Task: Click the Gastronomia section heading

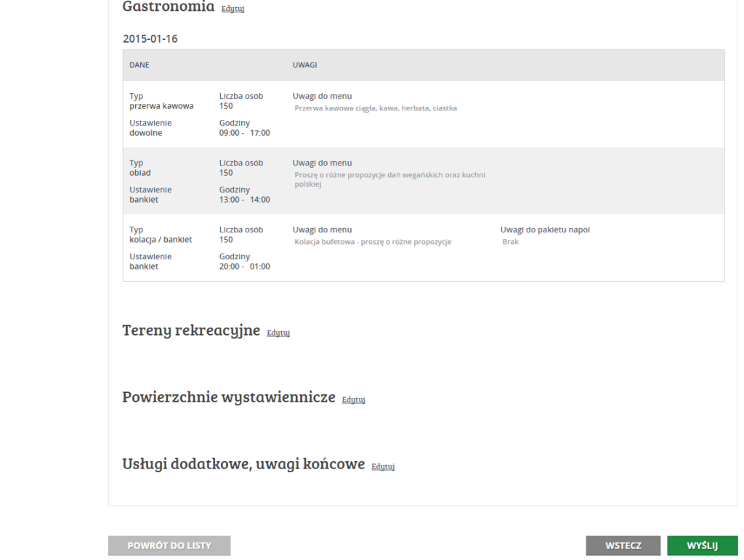Action: pos(169,6)
